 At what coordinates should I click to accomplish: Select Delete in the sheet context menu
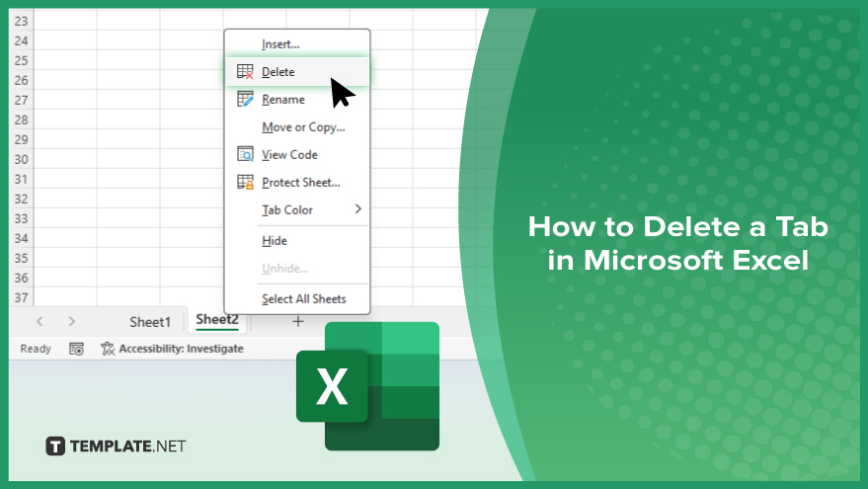point(297,72)
